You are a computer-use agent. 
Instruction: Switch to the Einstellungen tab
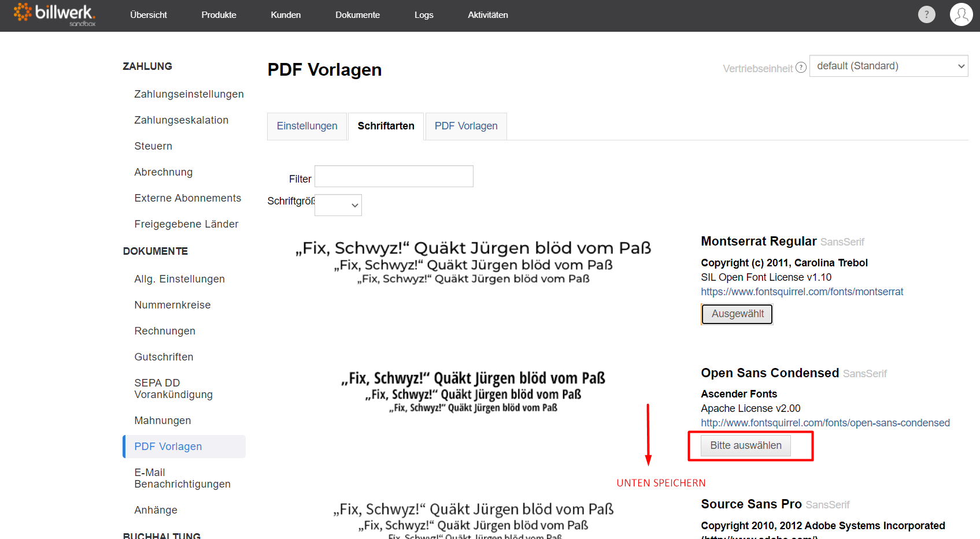[307, 126]
